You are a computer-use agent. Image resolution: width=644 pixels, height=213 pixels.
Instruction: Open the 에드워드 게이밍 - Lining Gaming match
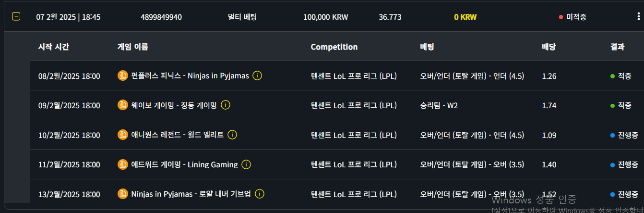click(185, 164)
